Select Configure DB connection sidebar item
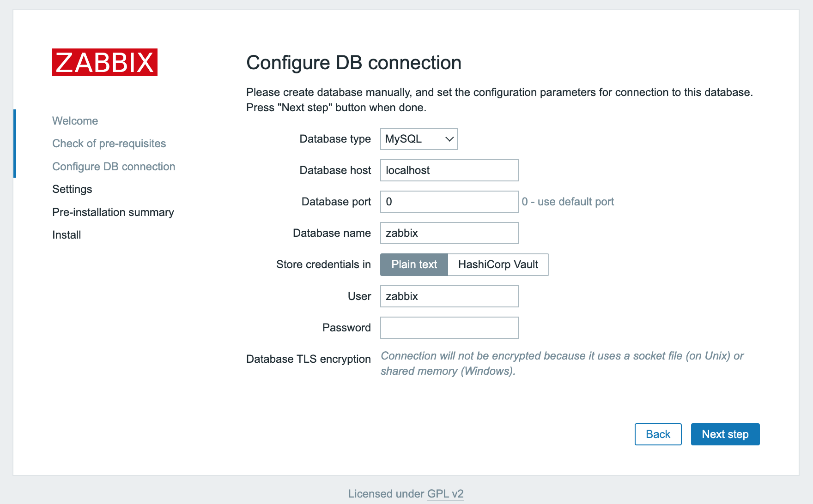Image resolution: width=813 pixels, height=504 pixels. [x=114, y=167]
